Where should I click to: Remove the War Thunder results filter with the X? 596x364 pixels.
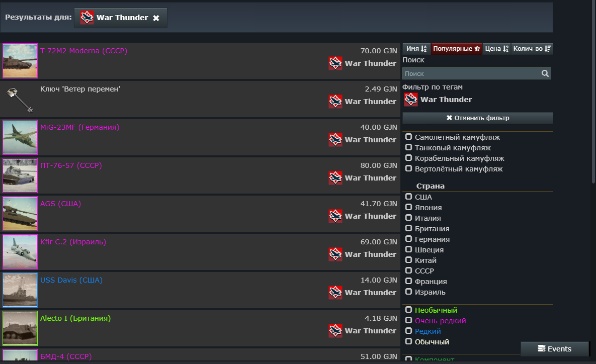(156, 18)
